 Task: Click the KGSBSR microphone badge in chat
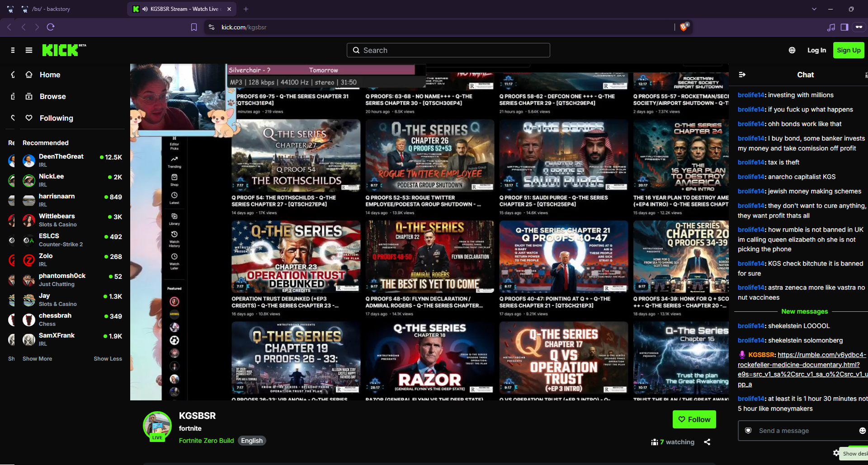pyautogui.click(x=742, y=355)
